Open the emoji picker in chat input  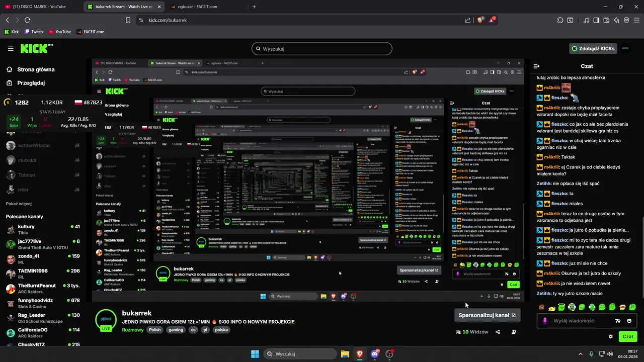pyautogui.click(x=629, y=321)
